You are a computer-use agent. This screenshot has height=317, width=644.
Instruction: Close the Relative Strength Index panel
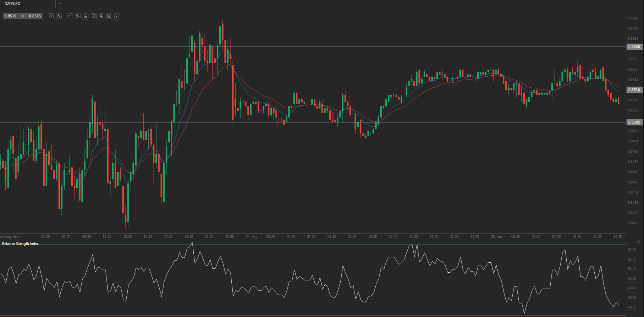(x=638, y=242)
